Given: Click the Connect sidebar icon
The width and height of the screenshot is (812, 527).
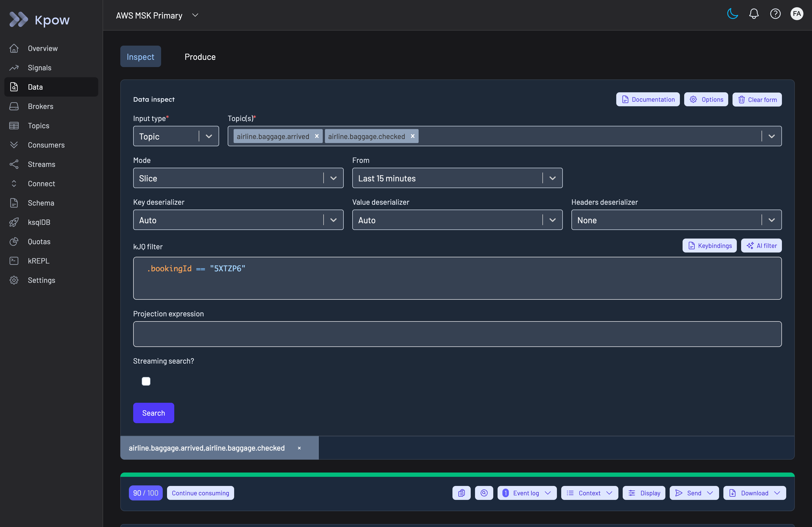Looking at the screenshot, I should pyautogui.click(x=14, y=183).
